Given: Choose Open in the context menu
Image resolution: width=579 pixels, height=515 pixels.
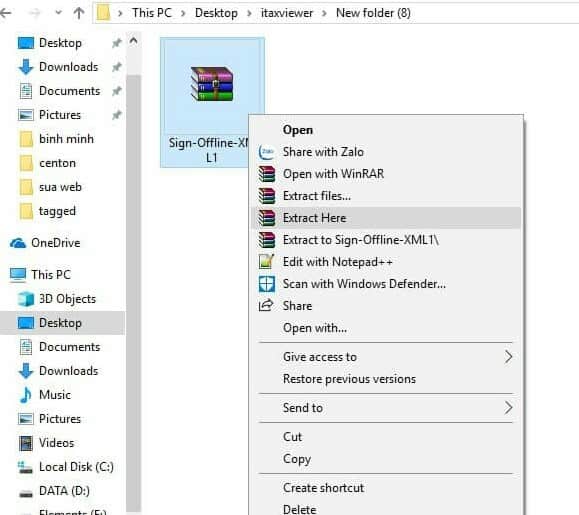Looking at the screenshot, I should (x=386, y=130).
